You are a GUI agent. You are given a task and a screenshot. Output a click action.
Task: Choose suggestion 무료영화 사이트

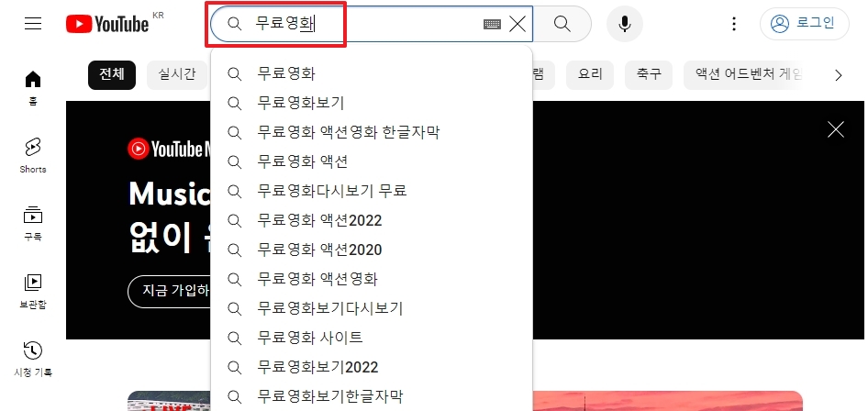click(x=372, y=338)
